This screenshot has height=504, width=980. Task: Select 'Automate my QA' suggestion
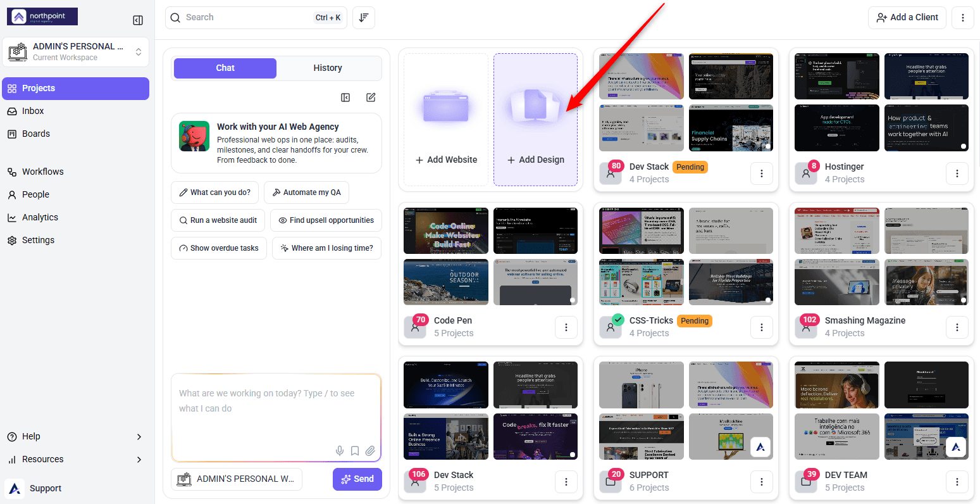click(306, 192)
